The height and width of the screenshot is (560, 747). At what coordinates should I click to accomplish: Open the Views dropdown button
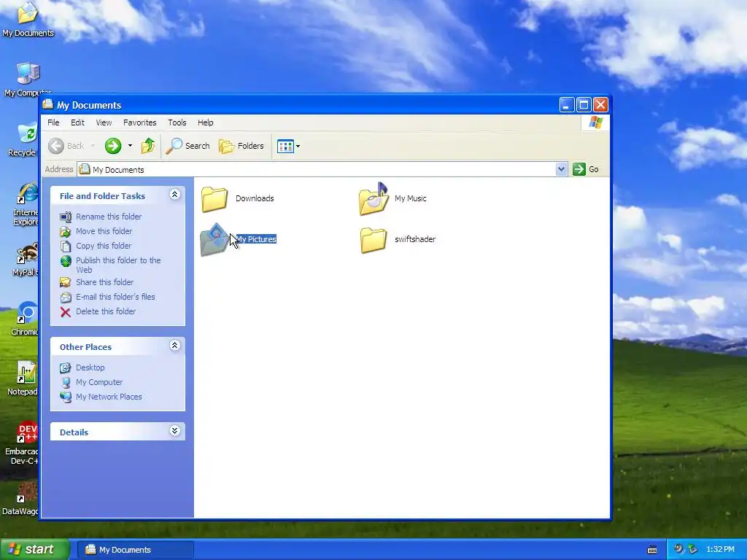(288, 146)
